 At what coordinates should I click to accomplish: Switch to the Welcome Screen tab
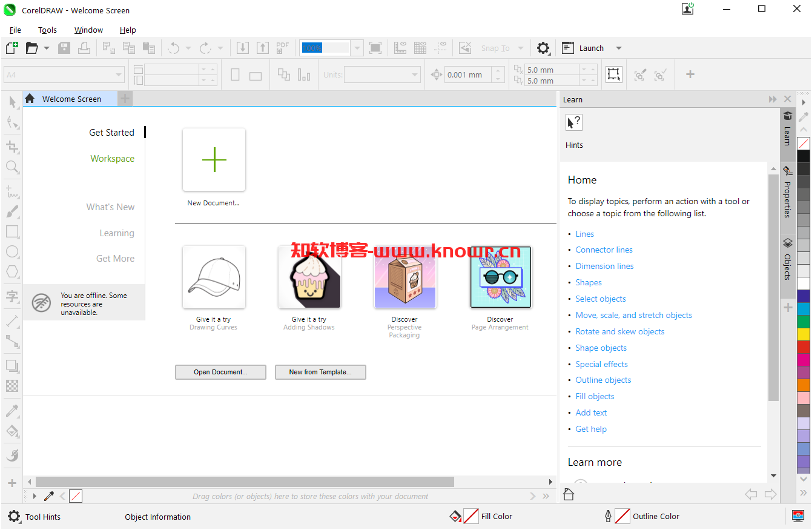pos(70,99)
